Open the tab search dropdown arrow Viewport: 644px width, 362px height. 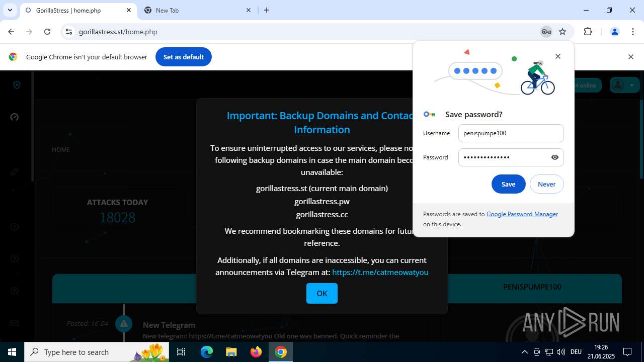10,10
